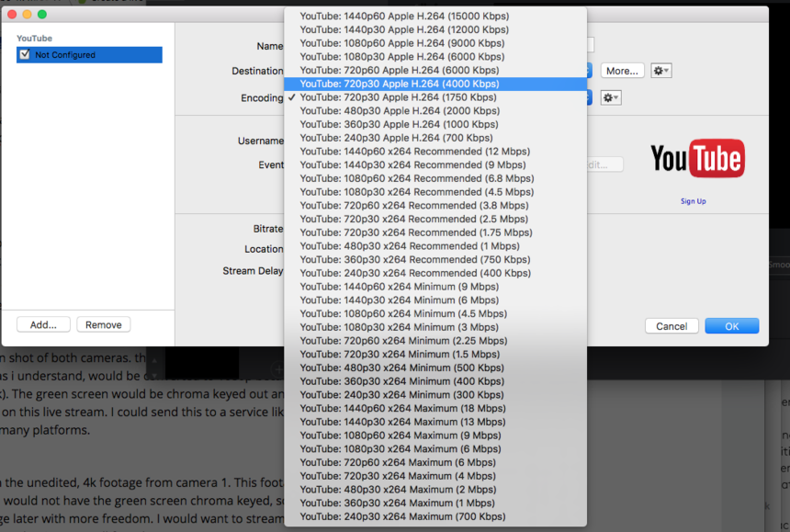
Task: Open More... destination options
Action: (x=622, y=71)
